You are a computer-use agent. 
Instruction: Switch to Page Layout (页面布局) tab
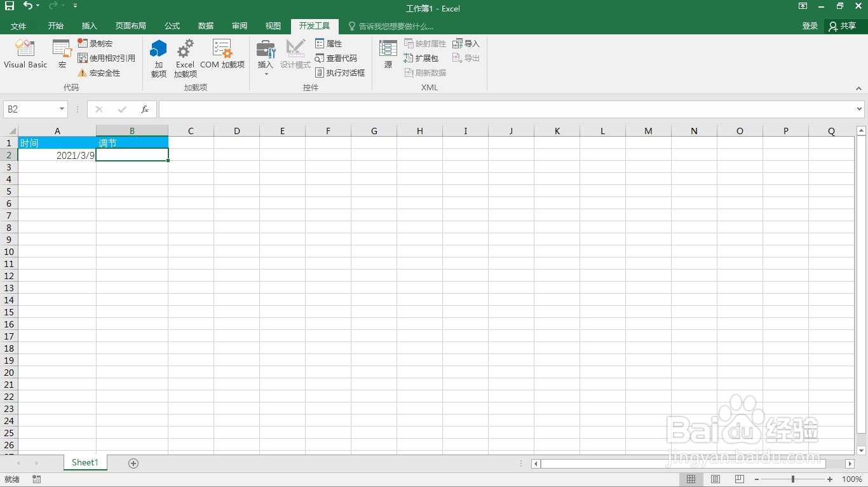tap(131, 26)
